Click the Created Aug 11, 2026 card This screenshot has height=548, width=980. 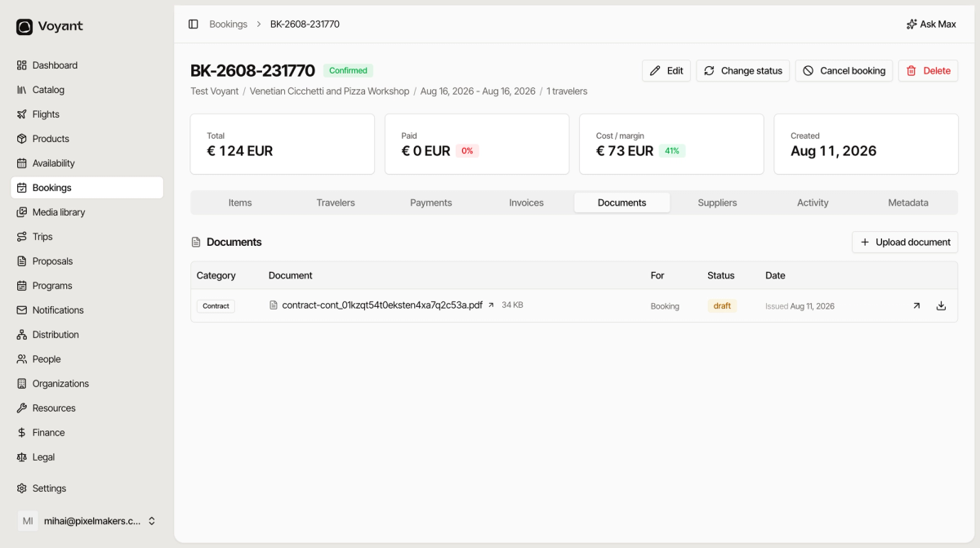(866, 144)
